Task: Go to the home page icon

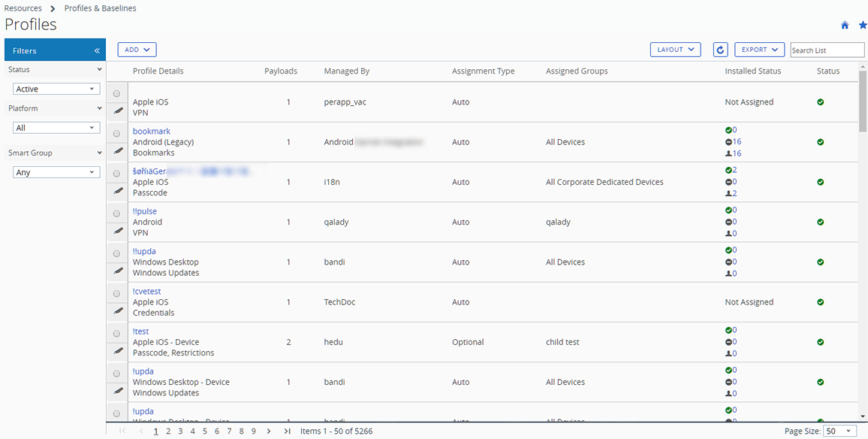Action: click(x=845, y=25)
